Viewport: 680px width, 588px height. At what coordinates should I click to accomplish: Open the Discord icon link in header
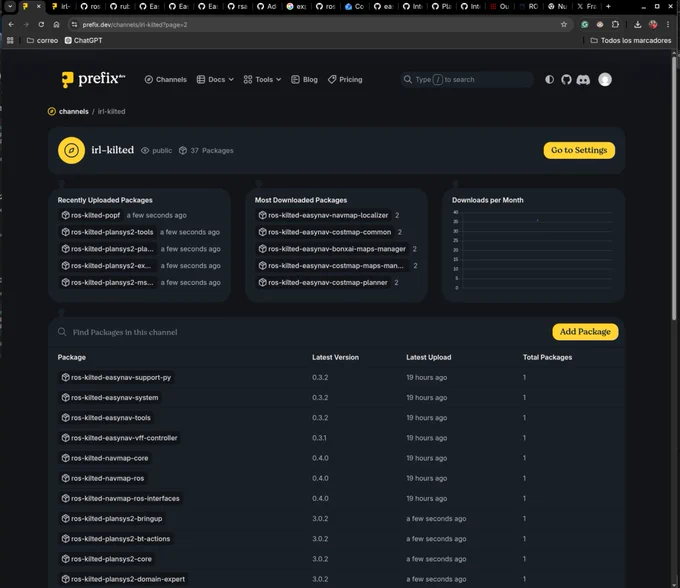point(583,80)
